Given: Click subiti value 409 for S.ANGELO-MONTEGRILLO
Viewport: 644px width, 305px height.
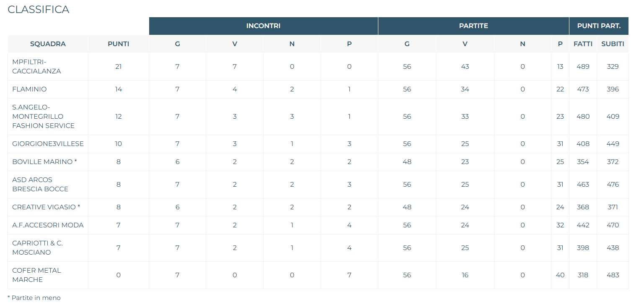Looking at the screenshot, I should (x=613, y=117).
